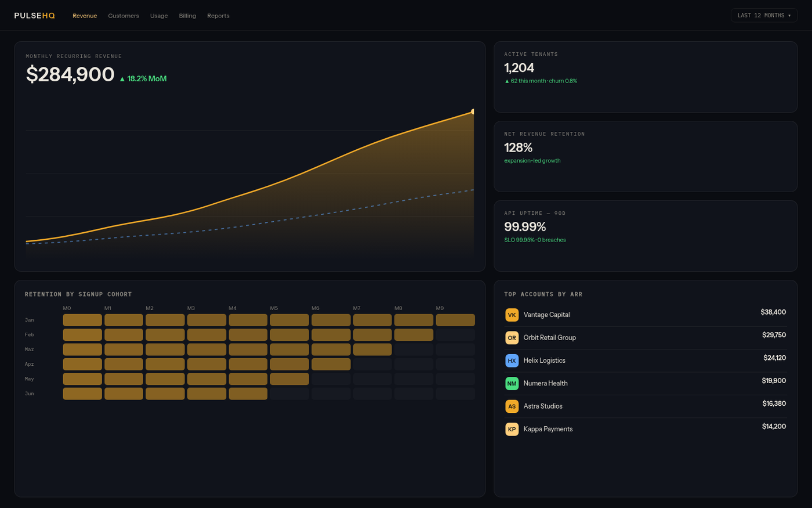
Task: Select the Orbit Retail Group account name
Action: [550, 337]
